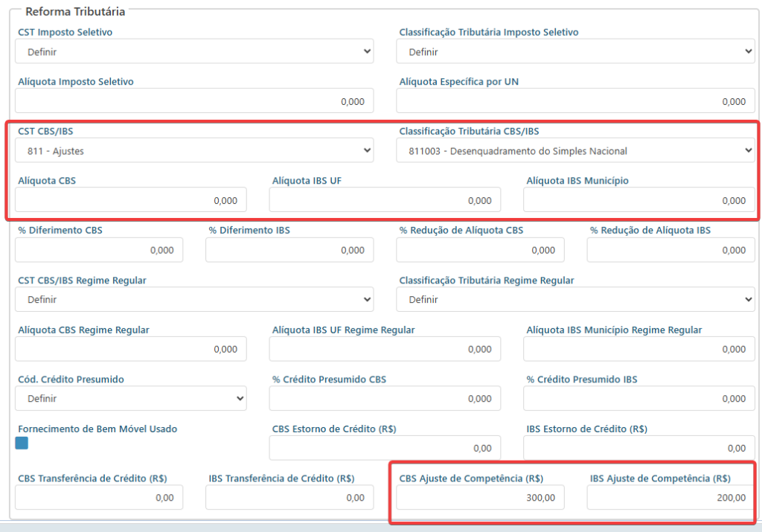The width and height of the screenshot is (762, 532).
Task: Select the % Crédito Presumido CBS field
Action: [x=385, y=398]
